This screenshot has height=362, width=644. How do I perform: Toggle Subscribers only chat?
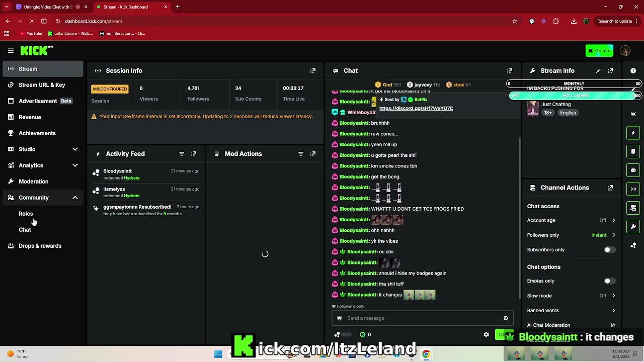tap(609, 250)
